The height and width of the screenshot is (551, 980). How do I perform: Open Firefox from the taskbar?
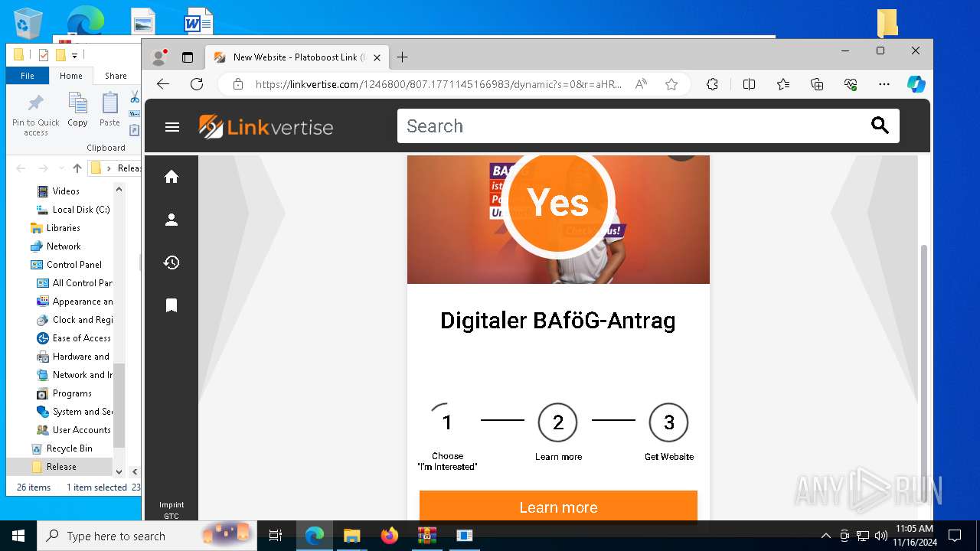pyautogui.click(x=390, y=536)
